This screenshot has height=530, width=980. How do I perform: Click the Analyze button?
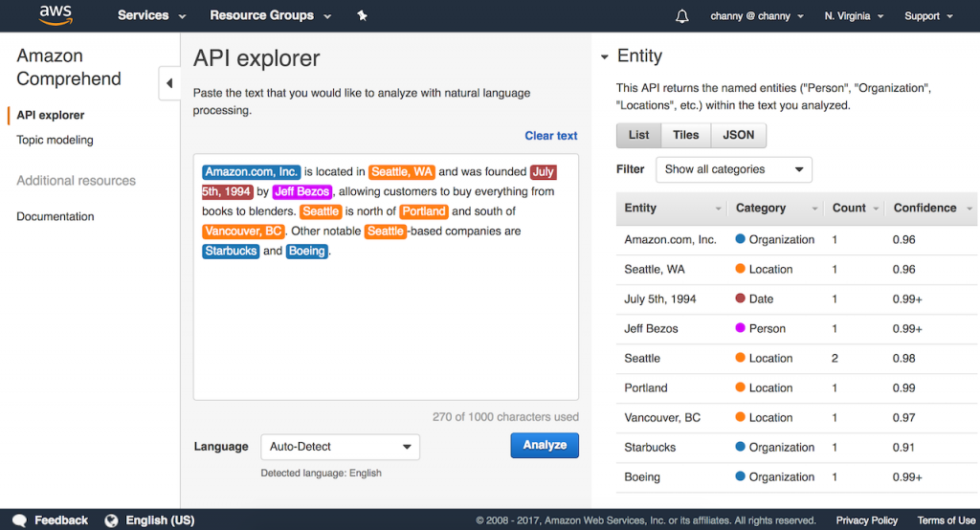545,445
